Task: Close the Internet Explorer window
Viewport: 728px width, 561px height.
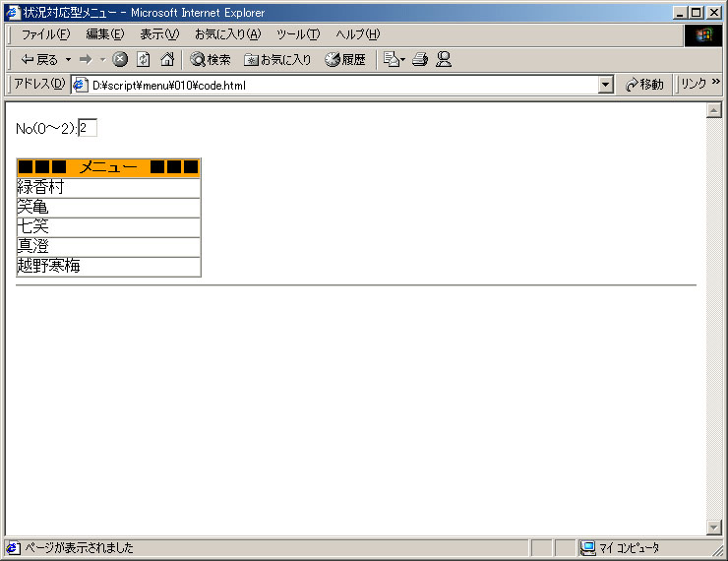Action: tap(713, 13)
